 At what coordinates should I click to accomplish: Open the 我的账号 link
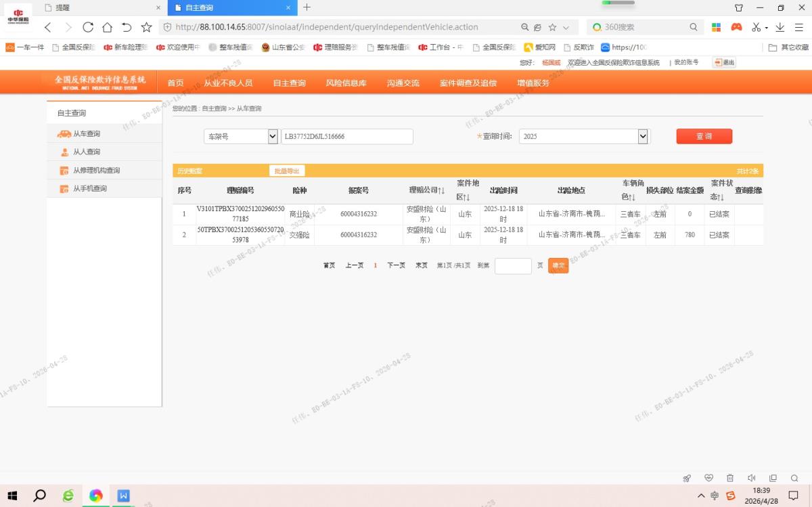pyautogui.click(x=685, y=62)
